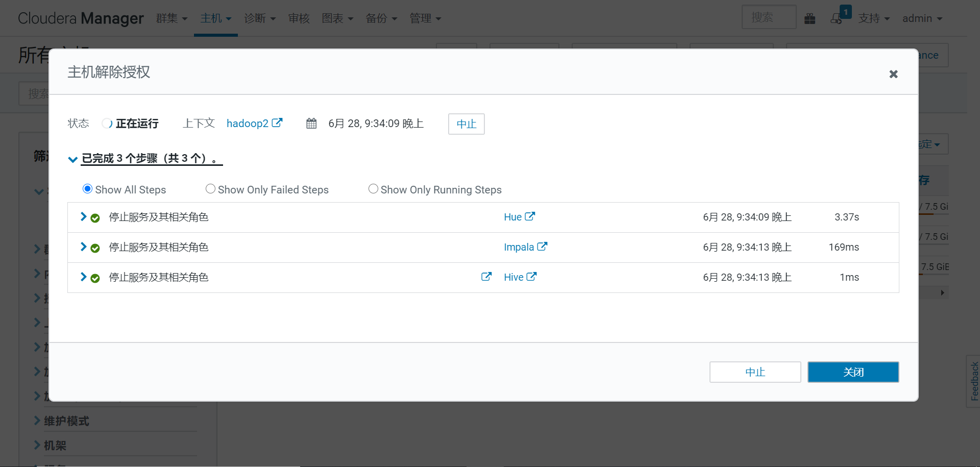Click the running status progress spinner
The width and height of the screenshot is (980, 467).
107,123
